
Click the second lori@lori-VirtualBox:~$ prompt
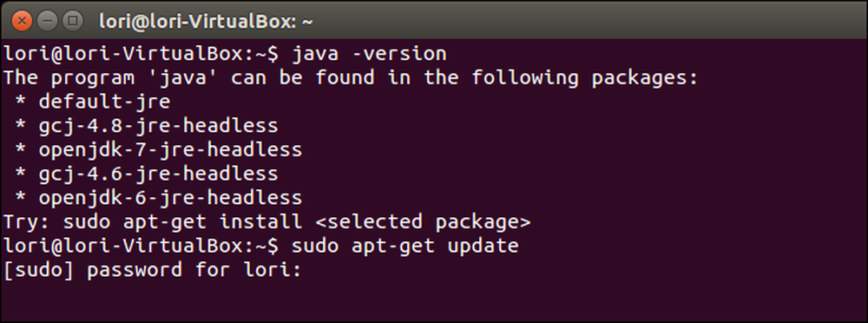click(141, 246)
